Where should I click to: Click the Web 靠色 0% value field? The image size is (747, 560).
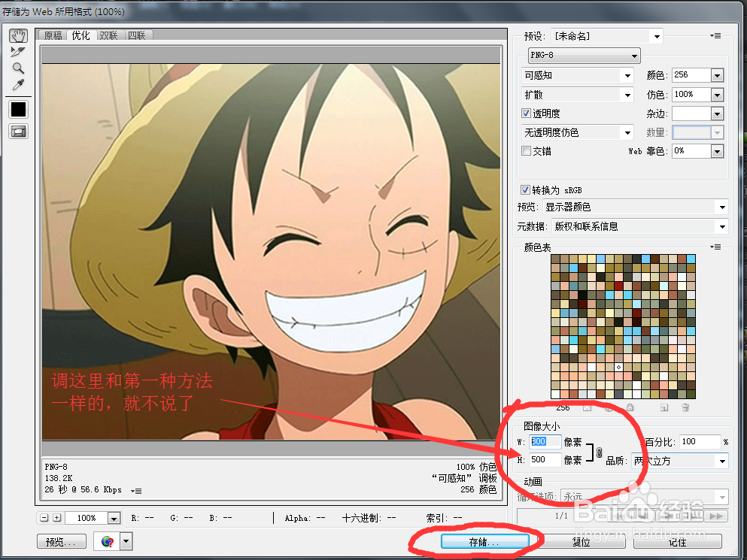692,151
